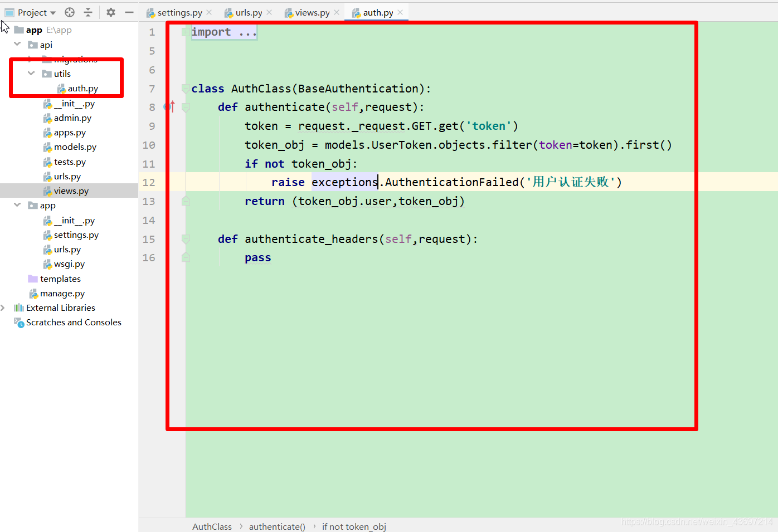The width and height of the screenshot is (778, 532).
Task: Select Scratches and Consoles node
Action: [74, 323]
